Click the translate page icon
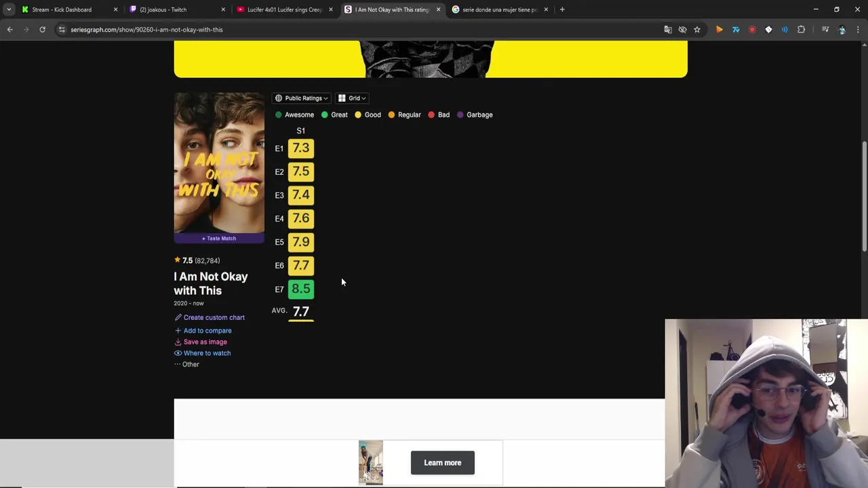The width and height of the screenshot is (868, 488). tap(668, 30)
